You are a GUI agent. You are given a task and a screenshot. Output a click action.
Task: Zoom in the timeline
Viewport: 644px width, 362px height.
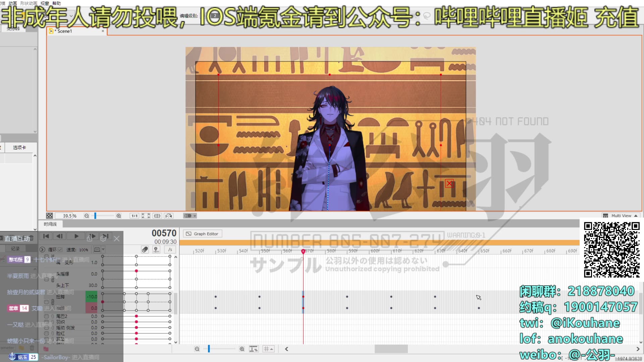pyautogui.click(x=242, y=349)
